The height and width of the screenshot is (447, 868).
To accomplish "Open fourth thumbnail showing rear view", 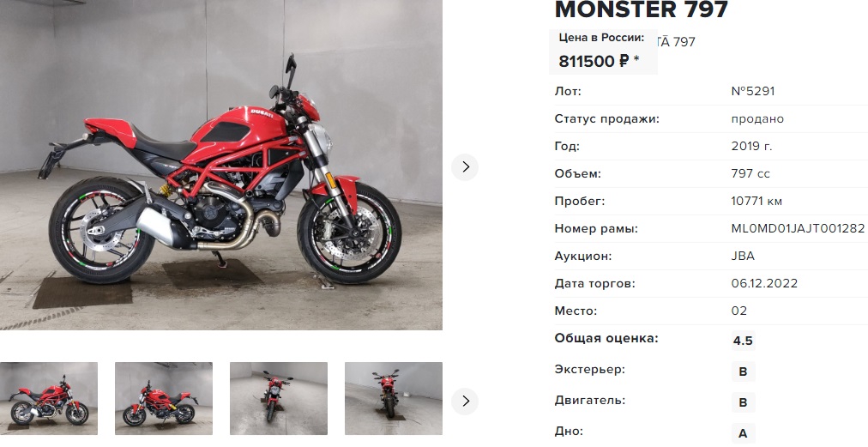I will tap(394, 398).
